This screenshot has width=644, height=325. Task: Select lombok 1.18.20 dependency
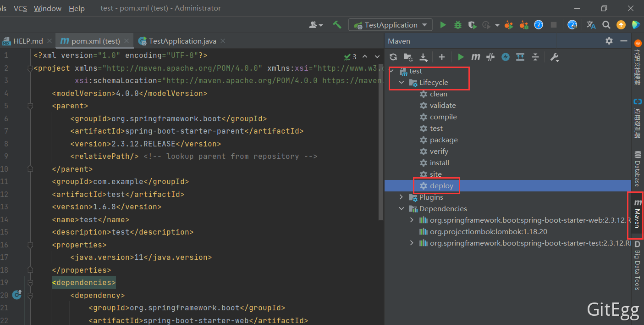click(x=483, y=231)
